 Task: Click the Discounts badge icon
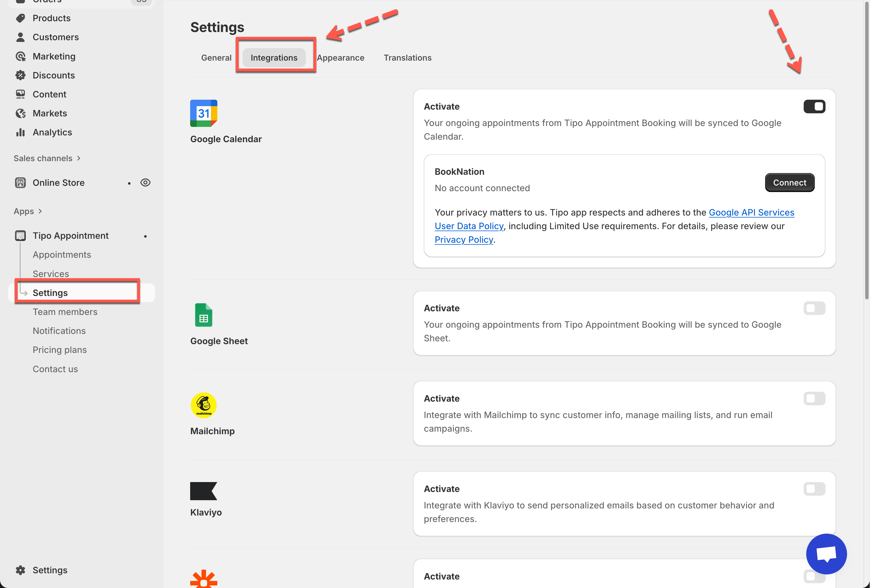coord(21,75)
